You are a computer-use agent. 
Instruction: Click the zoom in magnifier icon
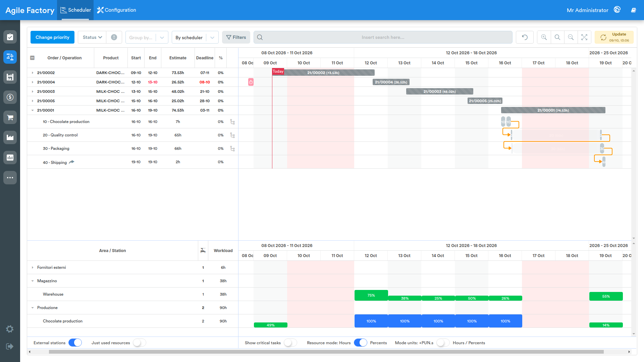[x=544, y=37]
